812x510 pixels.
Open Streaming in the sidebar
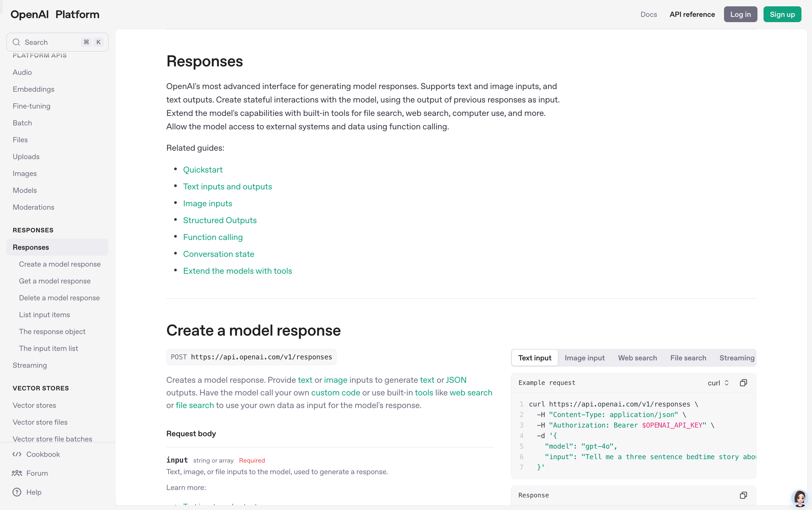[x=30, y=365]
